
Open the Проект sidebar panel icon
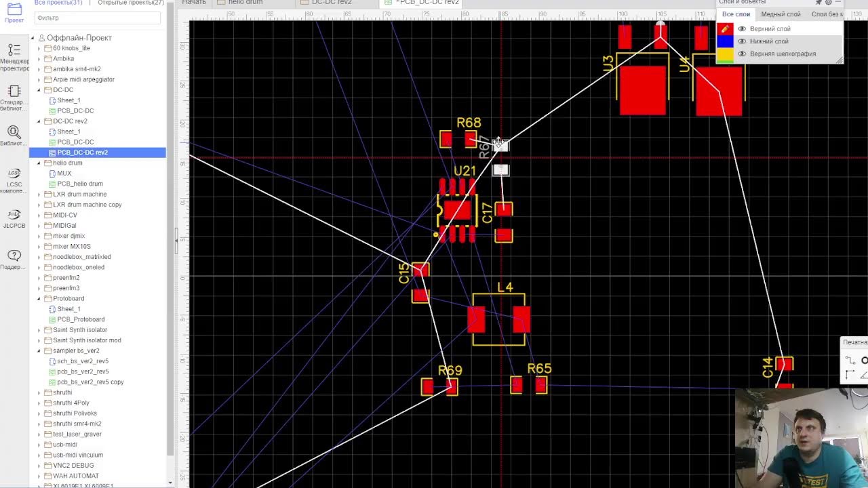(x=14, y=9)
